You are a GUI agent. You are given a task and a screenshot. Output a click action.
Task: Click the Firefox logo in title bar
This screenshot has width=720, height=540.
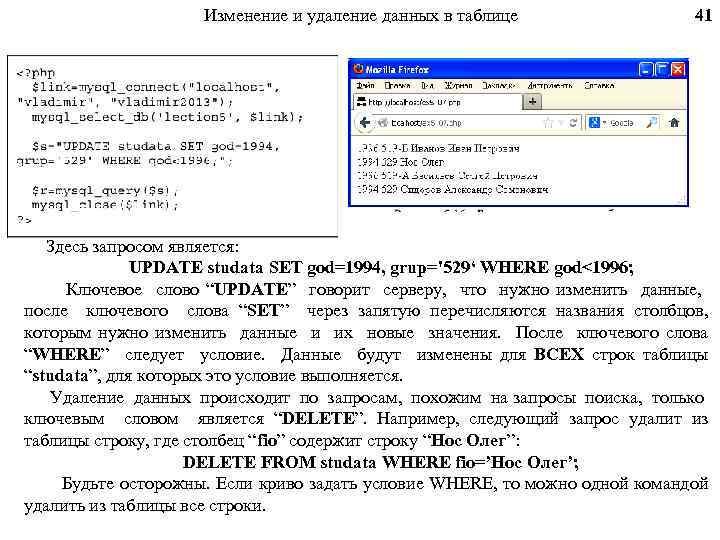359,69
